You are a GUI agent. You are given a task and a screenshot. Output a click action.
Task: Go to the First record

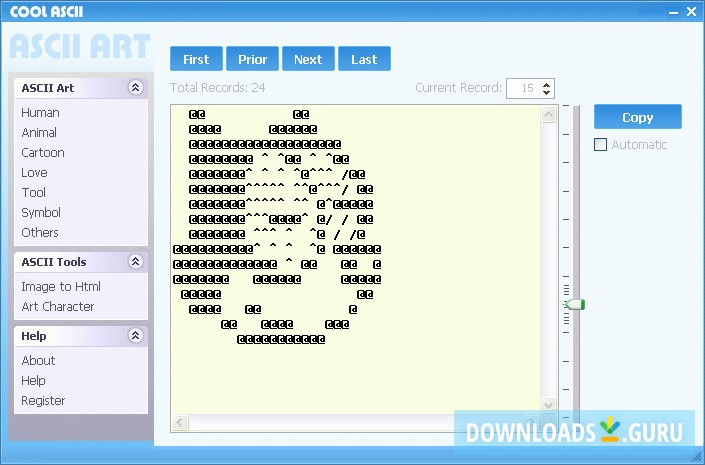point(196,59)
